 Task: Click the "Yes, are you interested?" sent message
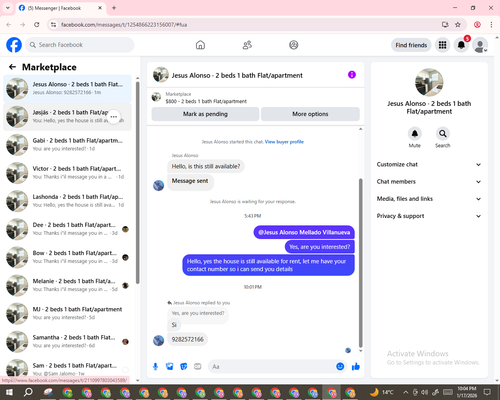coord(320,247)
